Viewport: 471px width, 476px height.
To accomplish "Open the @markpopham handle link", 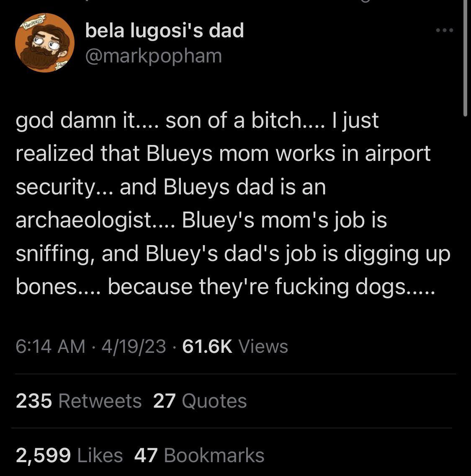I will 153,56.
